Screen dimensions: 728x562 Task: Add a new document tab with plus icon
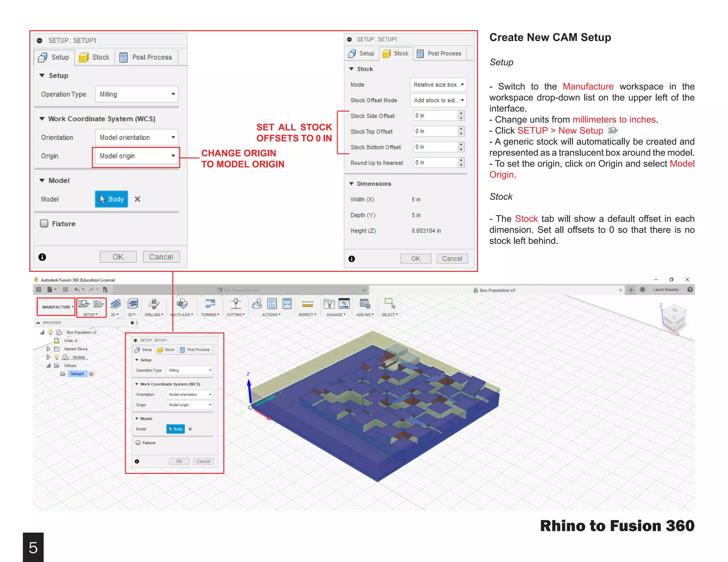631,290
